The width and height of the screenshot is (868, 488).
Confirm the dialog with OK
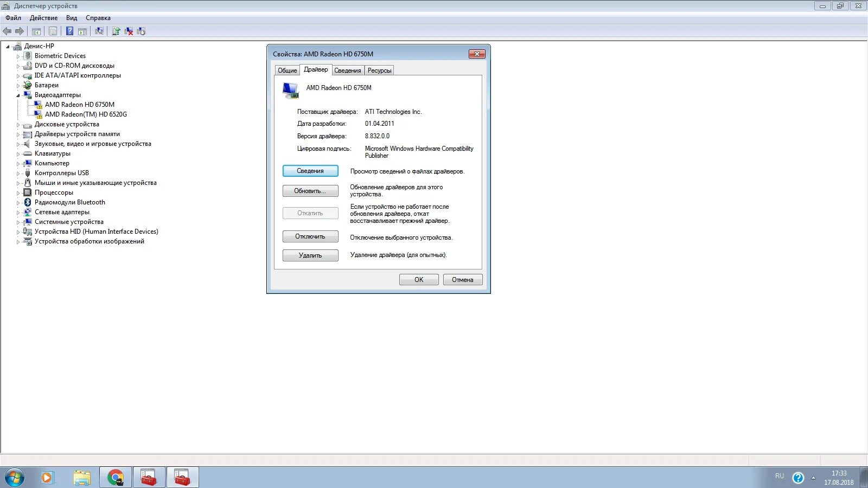(x=419, y=280)
